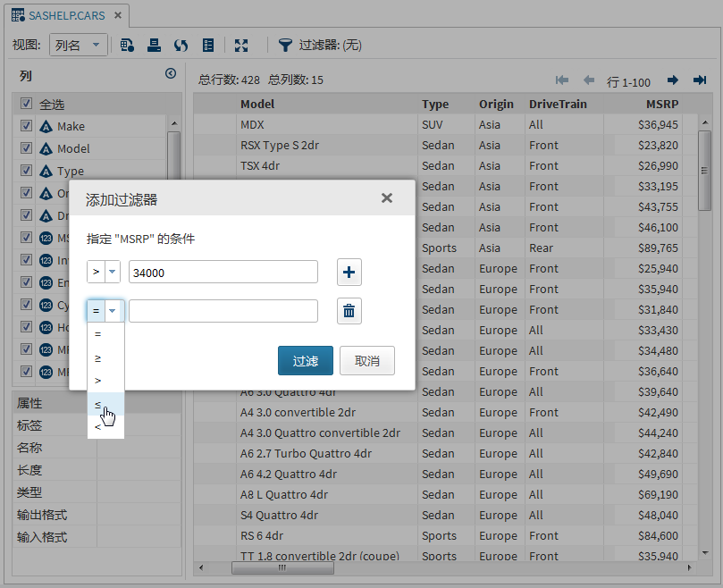
Task: Click the funnel filter icon in toolbar
Action: (x=285, y=45)
